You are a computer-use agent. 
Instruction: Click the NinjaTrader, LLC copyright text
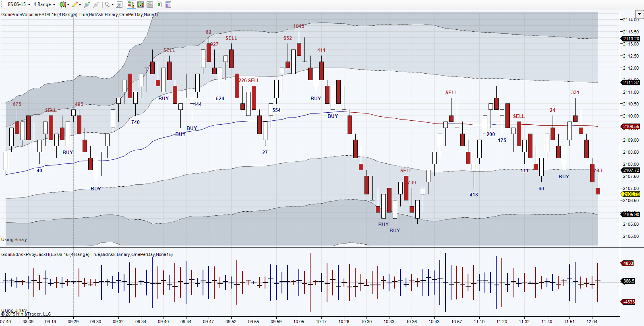26,314
